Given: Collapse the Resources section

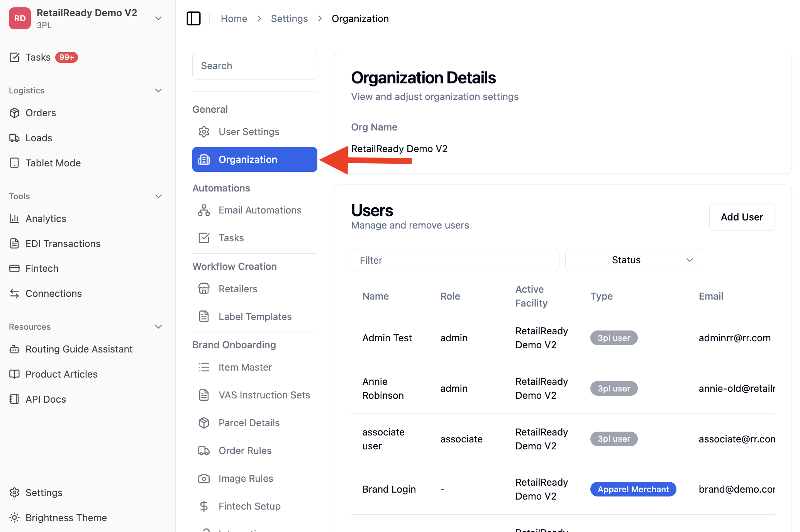Looking at the screenshot, I should 158,327.
